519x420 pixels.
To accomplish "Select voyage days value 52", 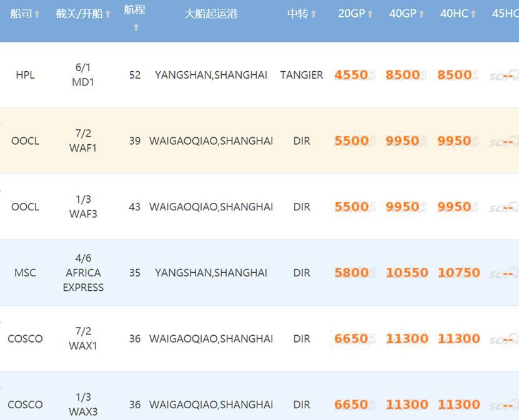I will [135, 75].
